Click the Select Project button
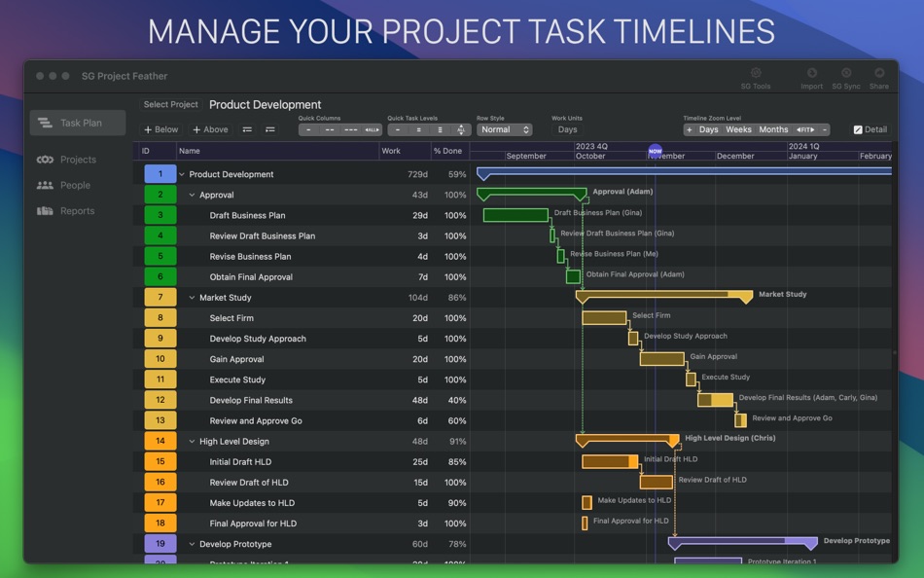 click(171, 104)
